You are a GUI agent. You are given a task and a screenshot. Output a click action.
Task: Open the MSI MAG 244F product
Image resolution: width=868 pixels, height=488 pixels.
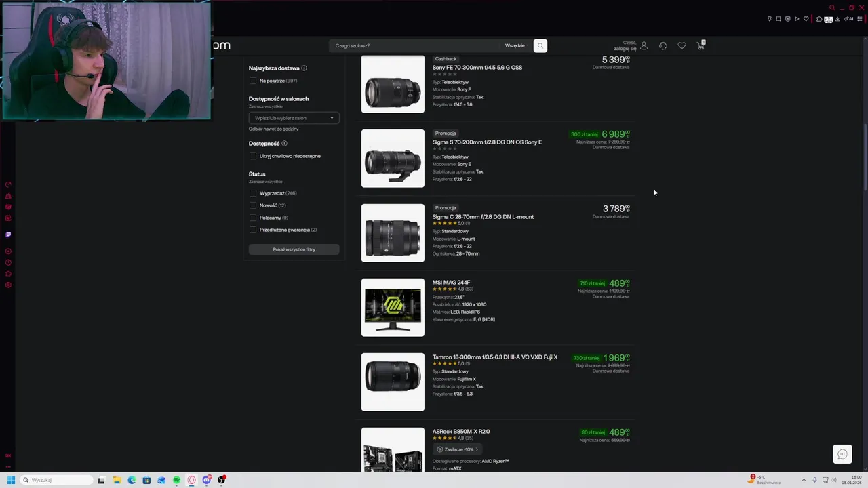[451, 283]
